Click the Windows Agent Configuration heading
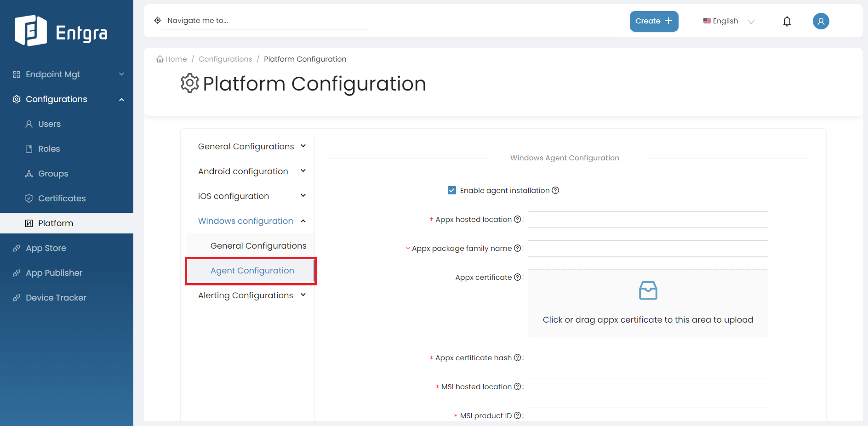 (x=565, y=158)
